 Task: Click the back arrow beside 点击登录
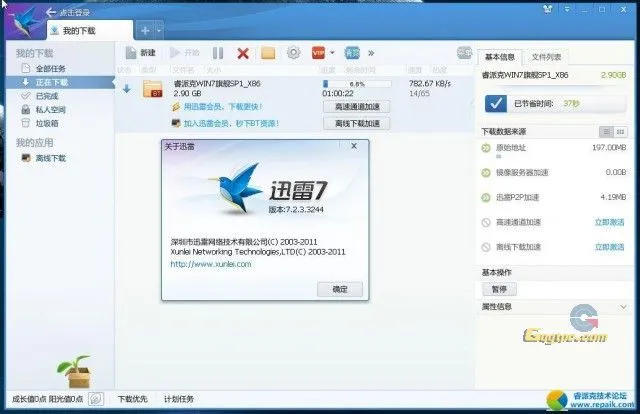51,12
